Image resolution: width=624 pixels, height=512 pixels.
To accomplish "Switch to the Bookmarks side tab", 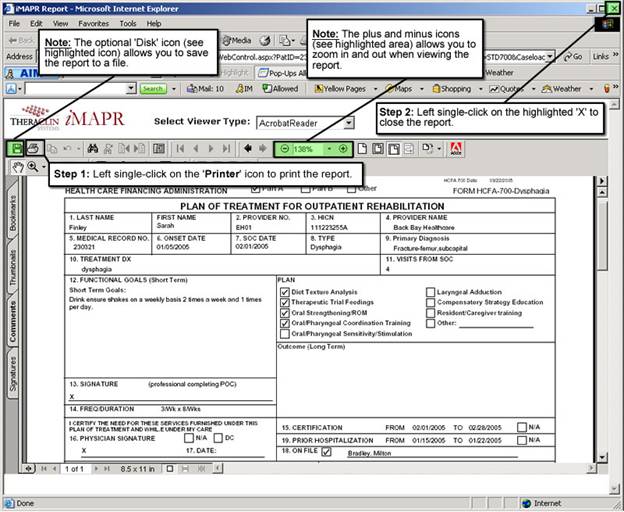I will pos(12,214).
